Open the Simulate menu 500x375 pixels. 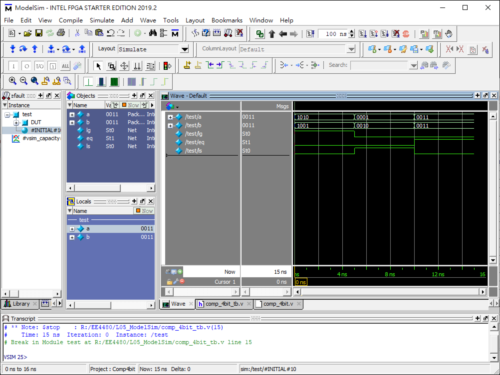(x=102, y=20)
